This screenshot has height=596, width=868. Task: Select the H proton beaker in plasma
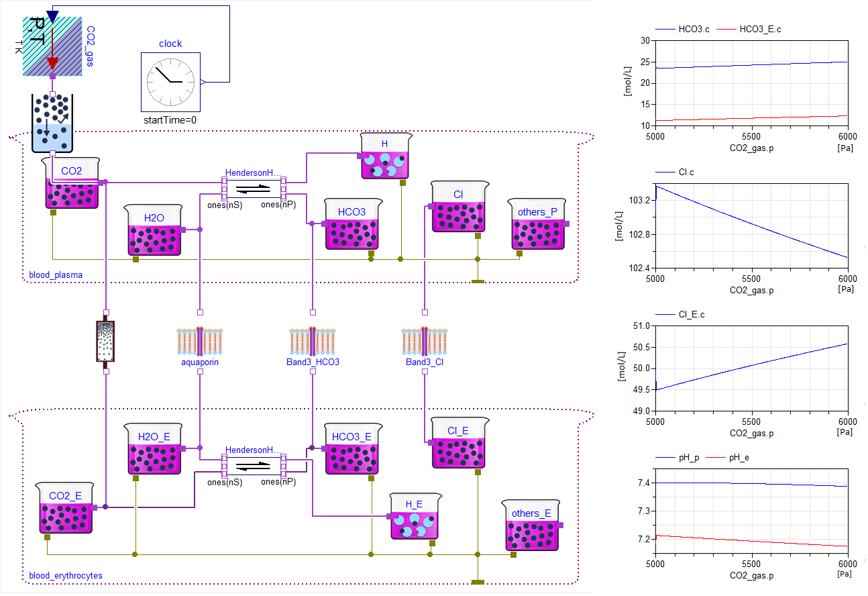pyautogui.click(x=384, y=156)
